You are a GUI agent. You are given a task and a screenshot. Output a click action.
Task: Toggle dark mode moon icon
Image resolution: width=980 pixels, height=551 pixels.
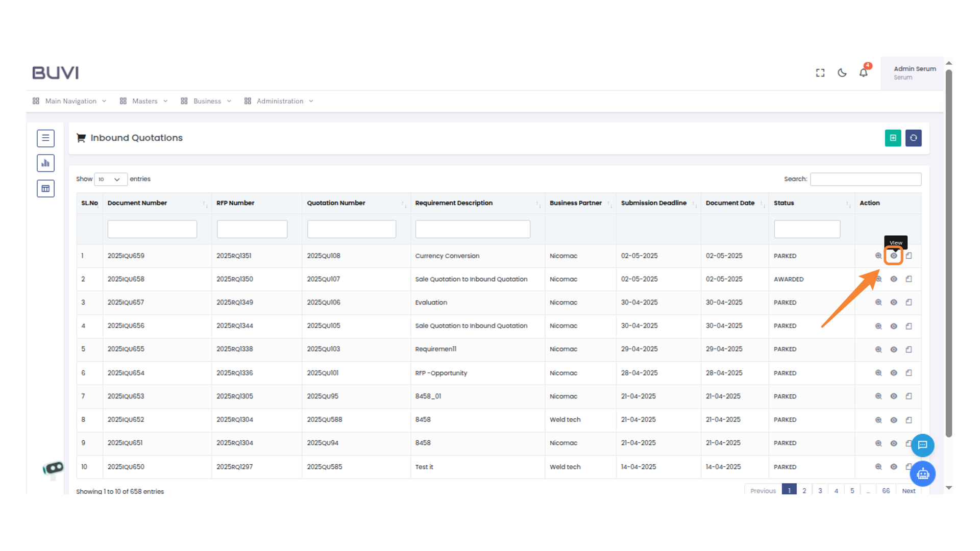coord(842,73)
